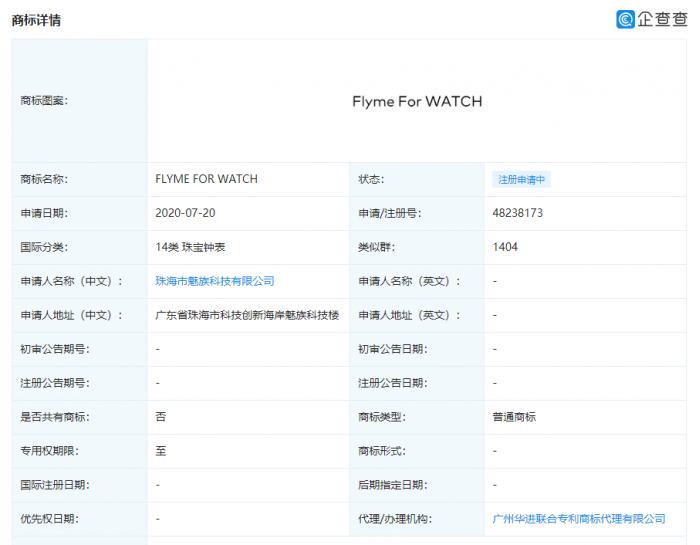
Task: Click the 是否共有商标 label
Action: tap(54, 417)
